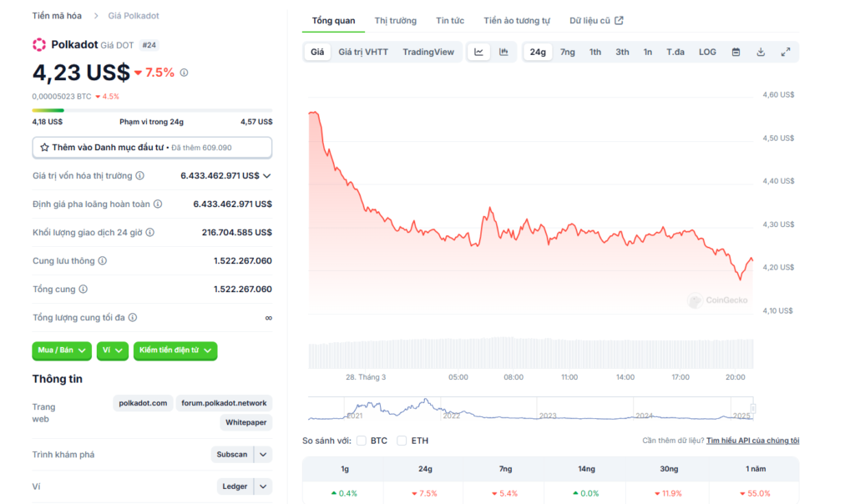The width and height of the screenshot is (855, 504).
Task: Tick the ETH comparison checkbox
Action: (402, 441)
